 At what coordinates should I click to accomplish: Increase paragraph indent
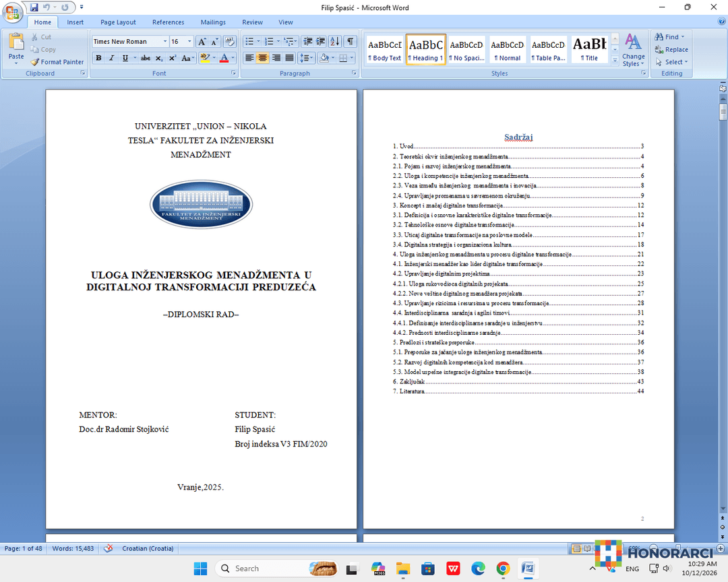click(x=320, y=42)
